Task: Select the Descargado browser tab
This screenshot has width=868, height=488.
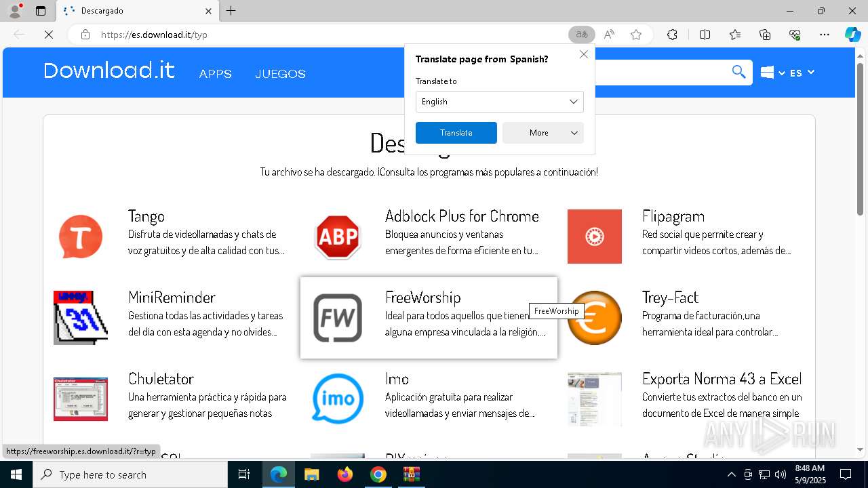Action: pyautogui.click(x=137, y=11)
